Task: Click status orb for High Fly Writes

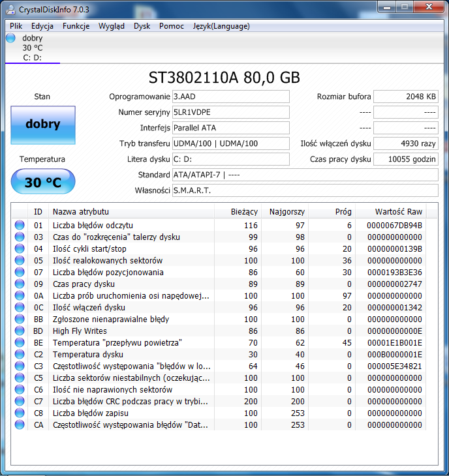Action: tap(20, 331)
